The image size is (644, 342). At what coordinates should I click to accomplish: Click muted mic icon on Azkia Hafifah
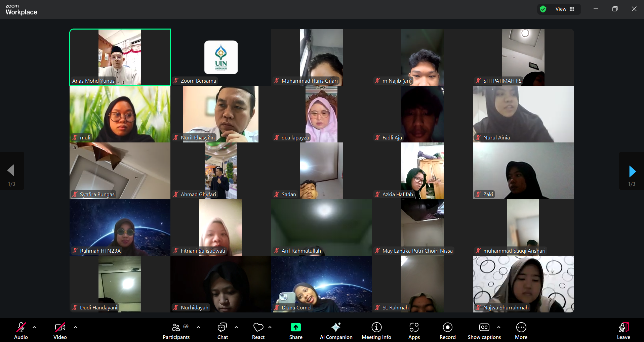click(x=377, y=194)
